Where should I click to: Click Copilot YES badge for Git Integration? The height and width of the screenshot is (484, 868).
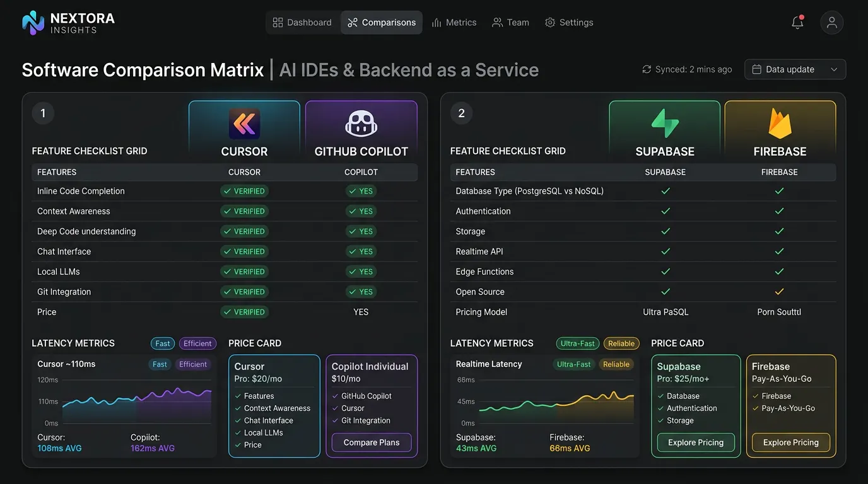point(361,292)
